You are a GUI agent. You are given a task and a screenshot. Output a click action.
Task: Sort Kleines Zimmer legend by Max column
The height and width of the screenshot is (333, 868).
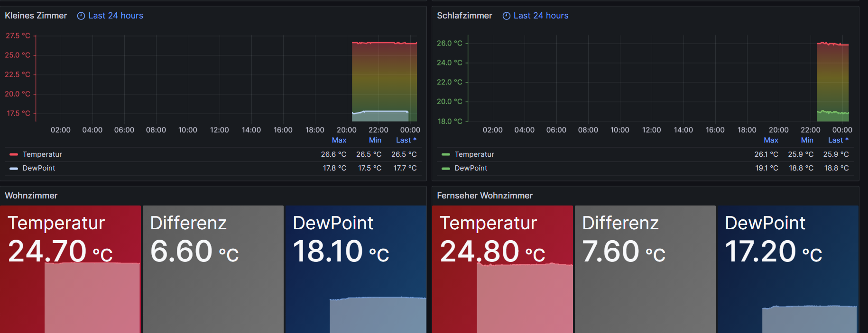(339, 140)
